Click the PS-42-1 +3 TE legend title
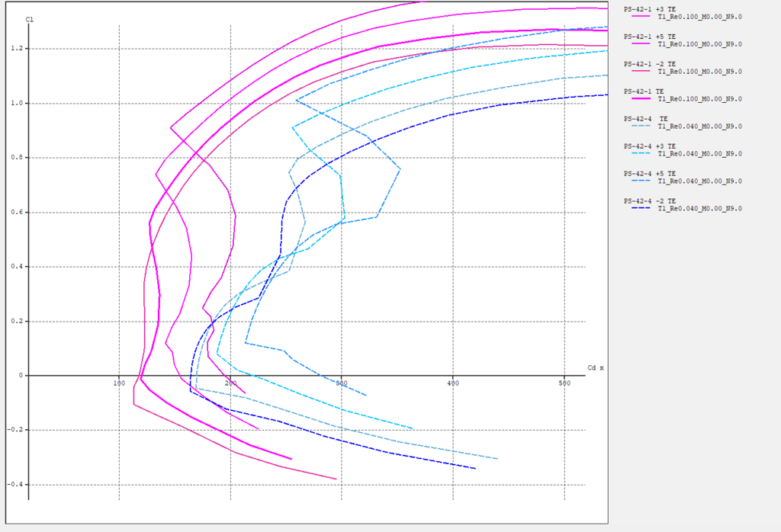This screenshot has height=532, width=781. pos(649,9)
